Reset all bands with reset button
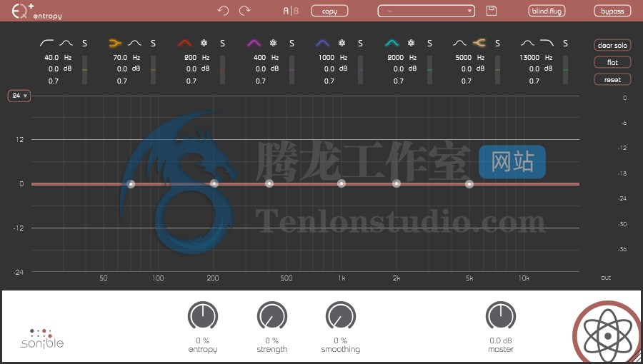643x364 pixels. [x=612, y=80]
